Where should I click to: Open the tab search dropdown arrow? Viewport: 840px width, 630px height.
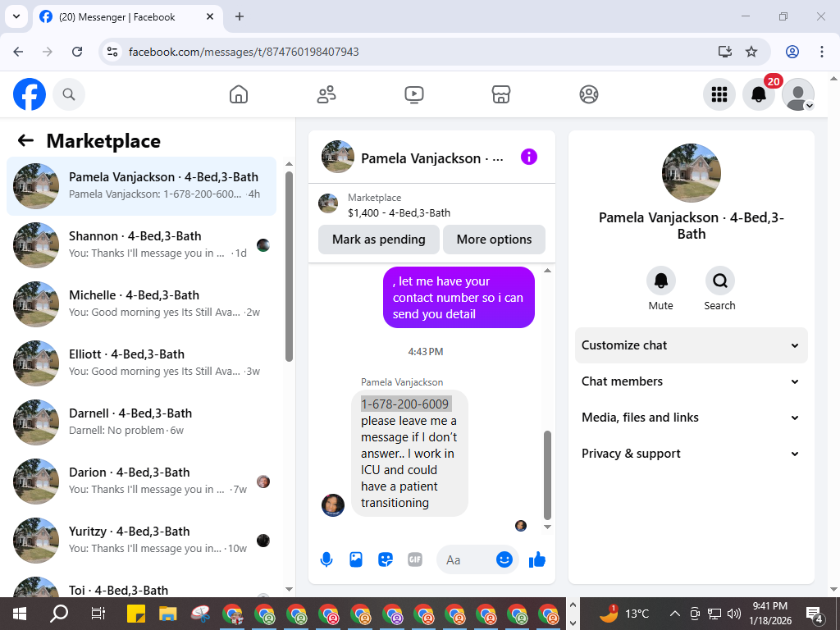pos(16,16)
